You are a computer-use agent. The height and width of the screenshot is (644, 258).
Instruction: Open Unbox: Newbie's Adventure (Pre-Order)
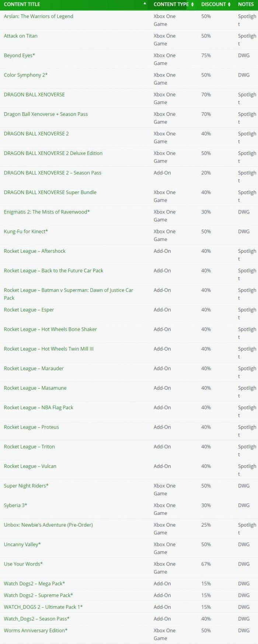coord(48,525)
